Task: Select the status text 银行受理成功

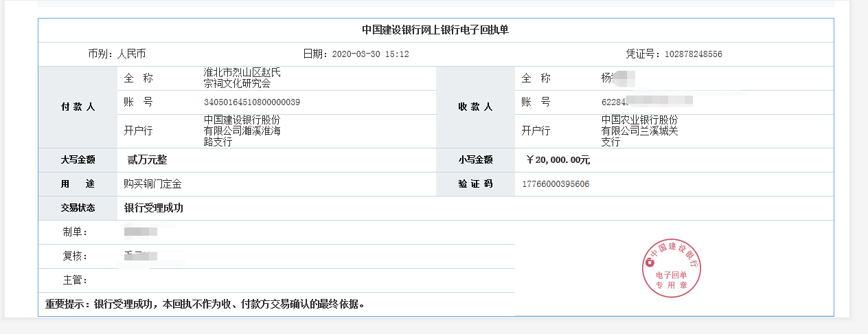Action: coord(154,208)
